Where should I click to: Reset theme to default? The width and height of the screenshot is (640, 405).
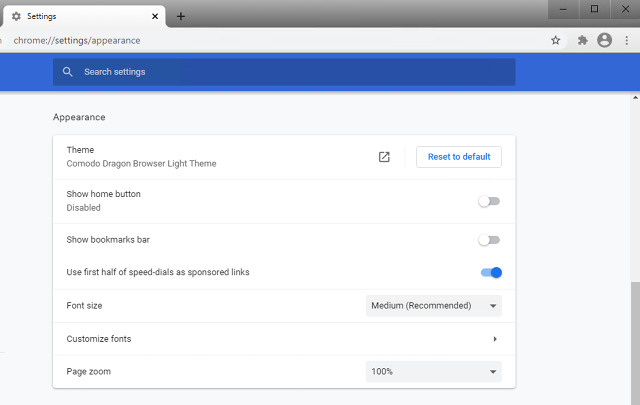click(459, 157)
